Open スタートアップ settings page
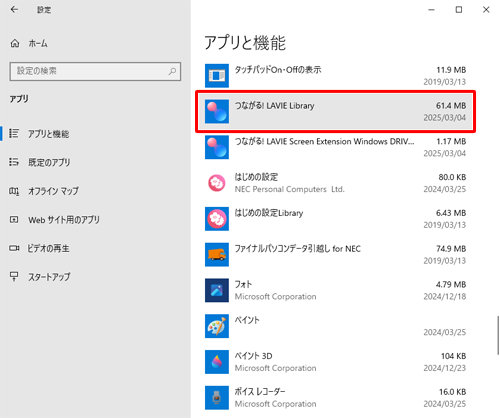 tap(49, 277)
